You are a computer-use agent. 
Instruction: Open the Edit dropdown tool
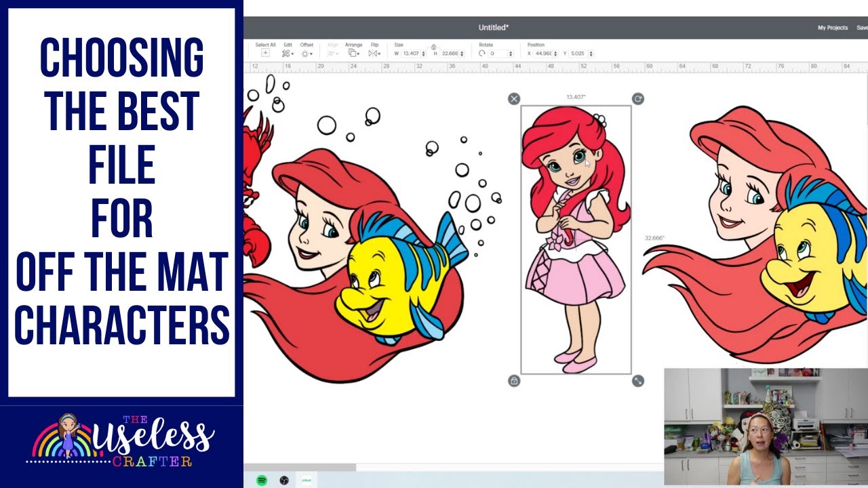tap(288, 49)
